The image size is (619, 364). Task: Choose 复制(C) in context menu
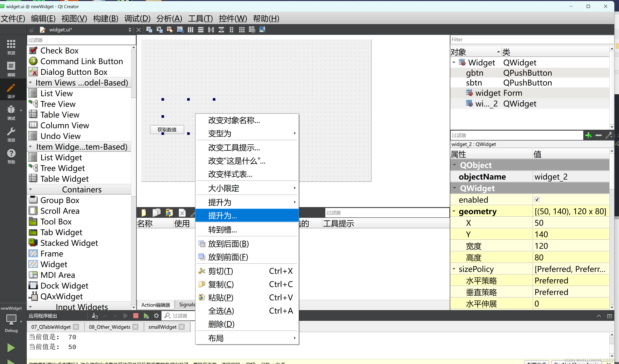click(247, 284)
